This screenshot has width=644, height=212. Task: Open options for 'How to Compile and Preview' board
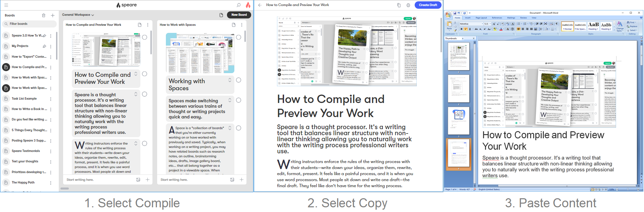pos(148,25)
